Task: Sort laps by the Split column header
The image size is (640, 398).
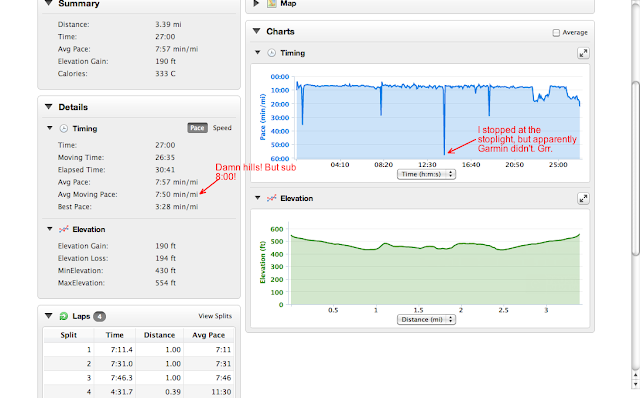Action: (69, 335)
